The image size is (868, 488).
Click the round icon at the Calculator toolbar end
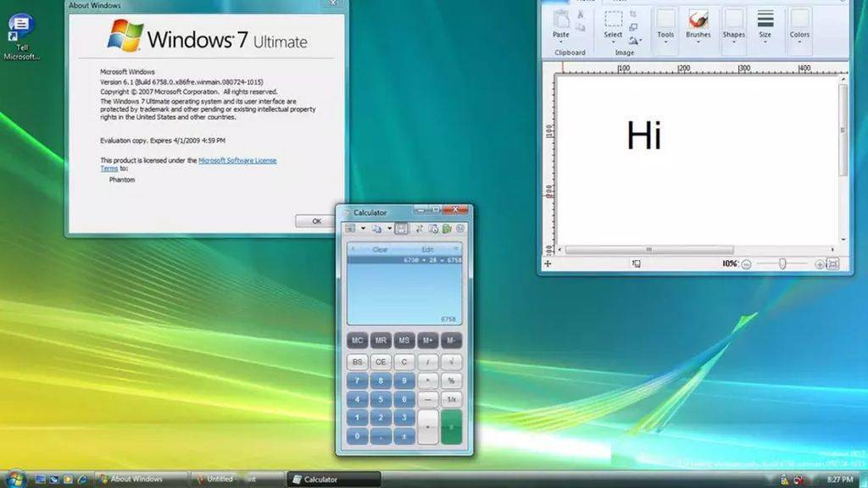pos(460,229)
